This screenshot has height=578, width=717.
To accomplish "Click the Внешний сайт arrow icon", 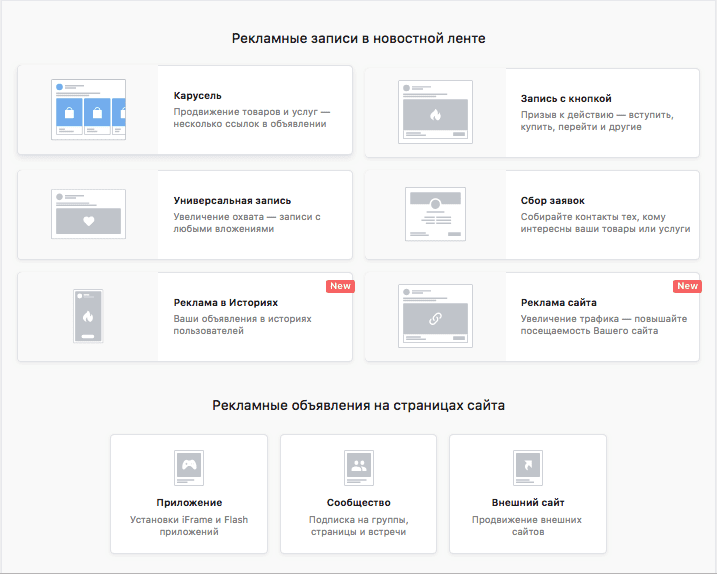I will coord(527,466).
